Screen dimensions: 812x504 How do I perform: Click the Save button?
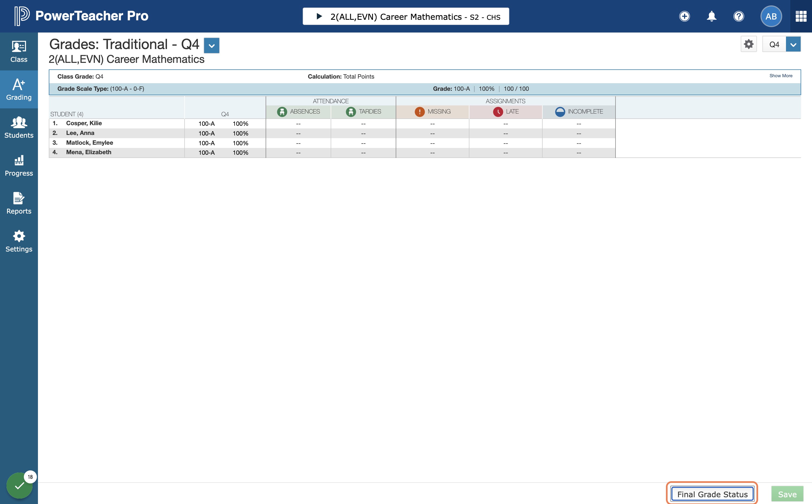pos(787,494)
